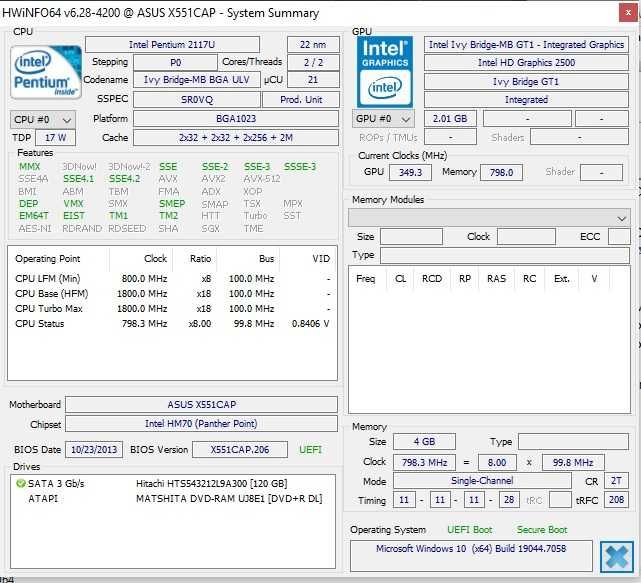Close the HWiNFO64 window with red X
Viewport: 641px width, 583px height.
coord(628,13)
